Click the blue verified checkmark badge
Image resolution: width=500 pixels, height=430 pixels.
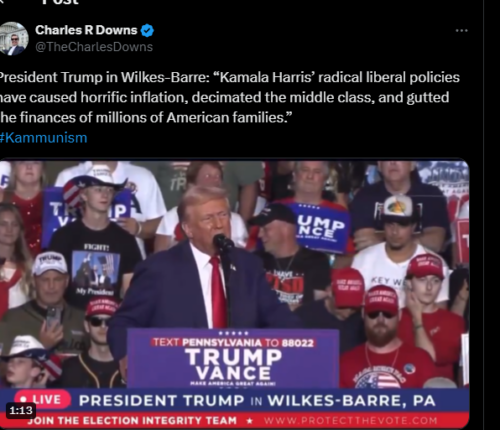tap(147, 31)
